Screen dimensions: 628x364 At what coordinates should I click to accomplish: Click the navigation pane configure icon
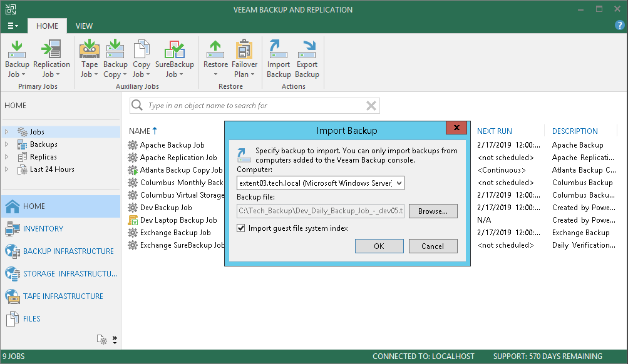[x=101, y=340]
